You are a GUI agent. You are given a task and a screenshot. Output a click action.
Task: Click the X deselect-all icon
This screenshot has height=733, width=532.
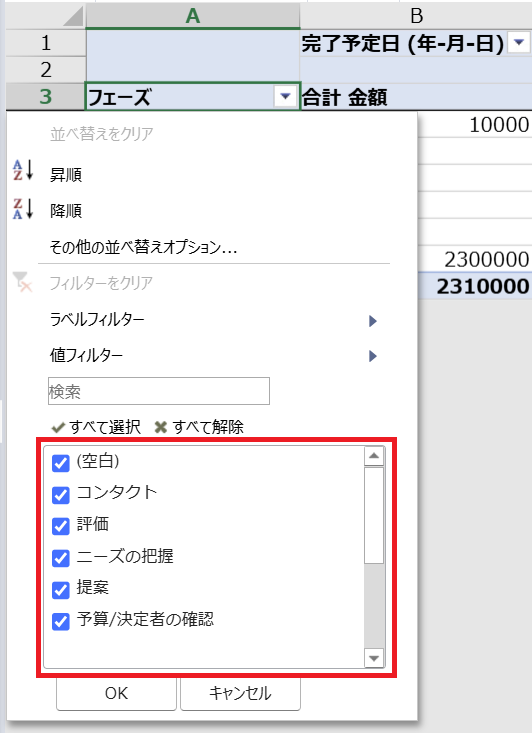161,427
